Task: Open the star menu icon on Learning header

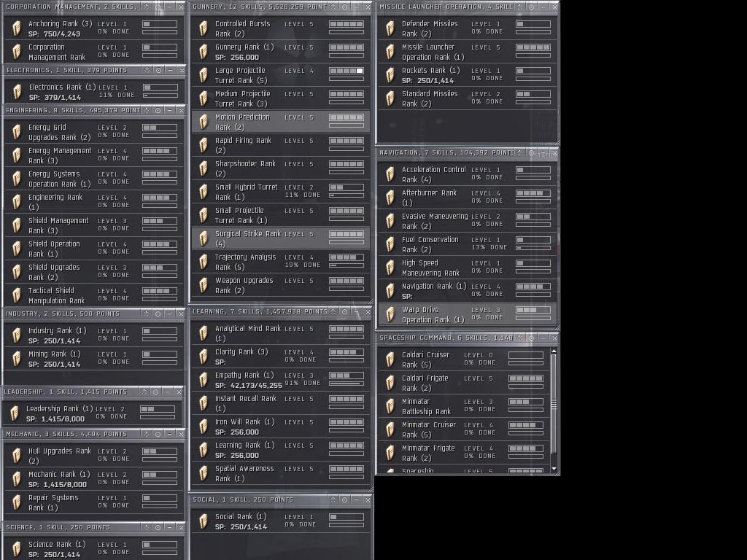Action: [x=333, y=311]
